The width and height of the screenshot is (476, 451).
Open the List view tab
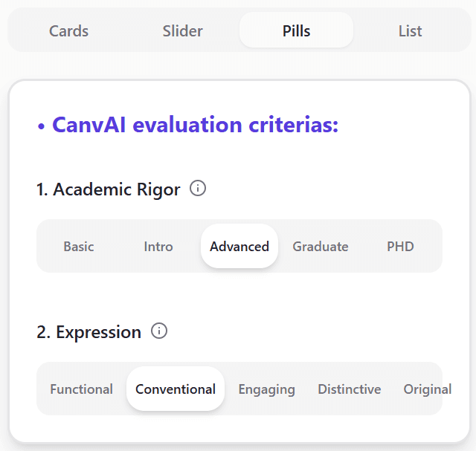tap(410, 31)
